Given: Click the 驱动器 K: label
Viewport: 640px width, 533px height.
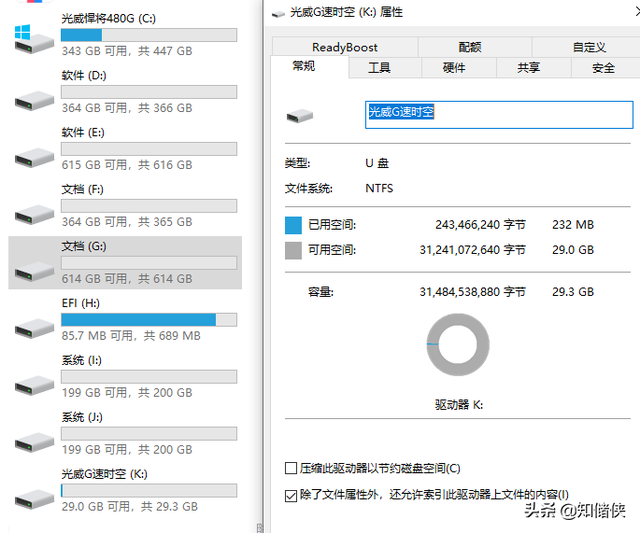Looking at the screenshot, I should (x=459, y=405).
